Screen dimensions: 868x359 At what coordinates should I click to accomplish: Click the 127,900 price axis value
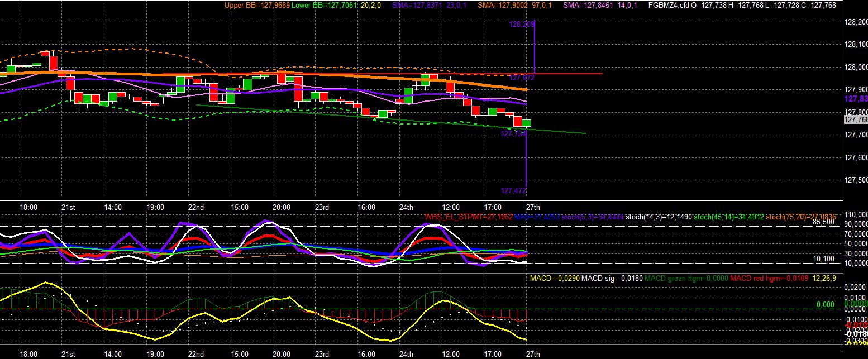(x=856, y=89)
